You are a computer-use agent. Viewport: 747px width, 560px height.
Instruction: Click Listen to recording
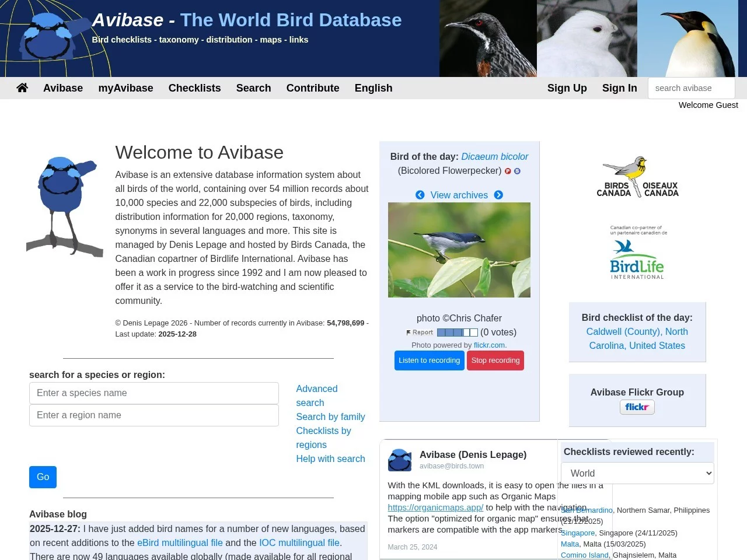pos(429,360)
